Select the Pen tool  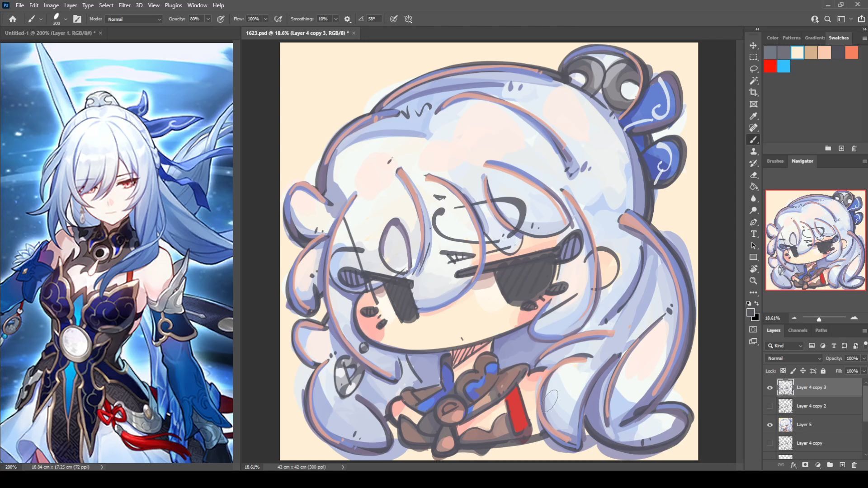pos(753,222)
